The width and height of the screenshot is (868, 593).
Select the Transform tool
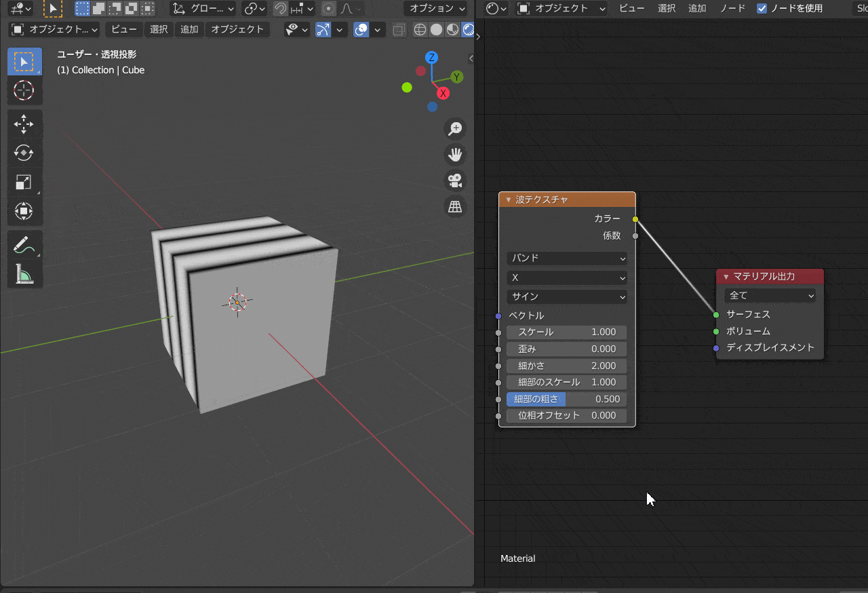24,211
